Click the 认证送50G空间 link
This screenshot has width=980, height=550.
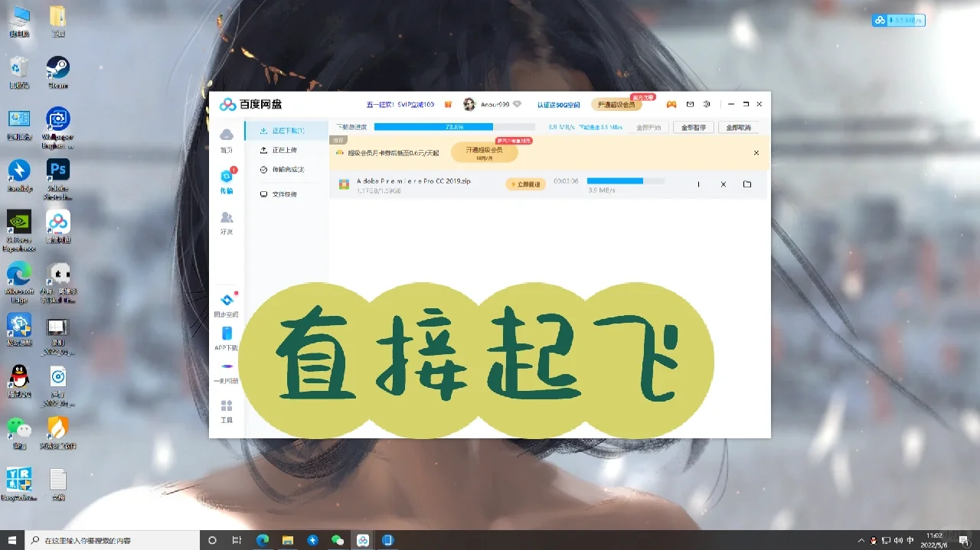(560, 104)
